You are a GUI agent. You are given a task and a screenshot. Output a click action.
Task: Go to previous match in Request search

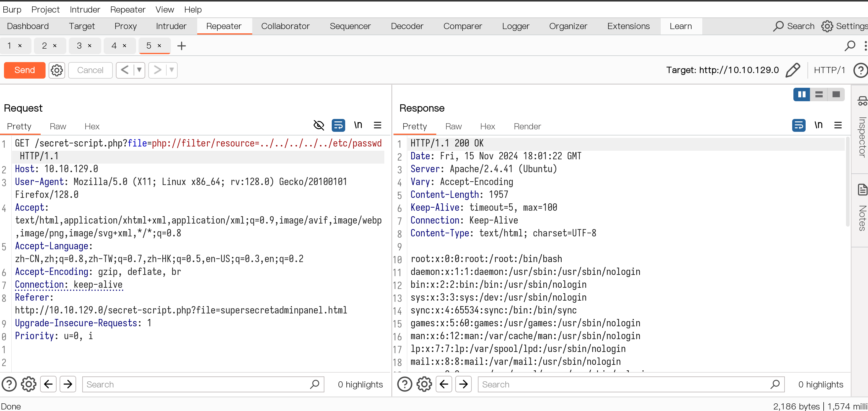click(48, 384)
